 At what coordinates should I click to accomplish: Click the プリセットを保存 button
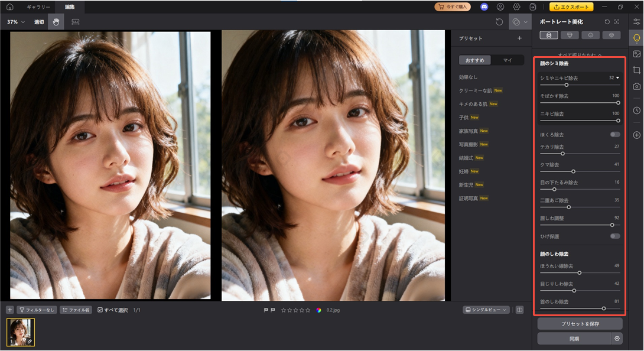coord(580,324)
